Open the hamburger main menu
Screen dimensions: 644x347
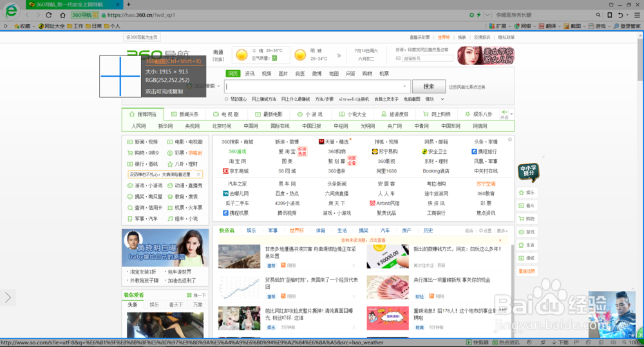click(x=637, y=15)
